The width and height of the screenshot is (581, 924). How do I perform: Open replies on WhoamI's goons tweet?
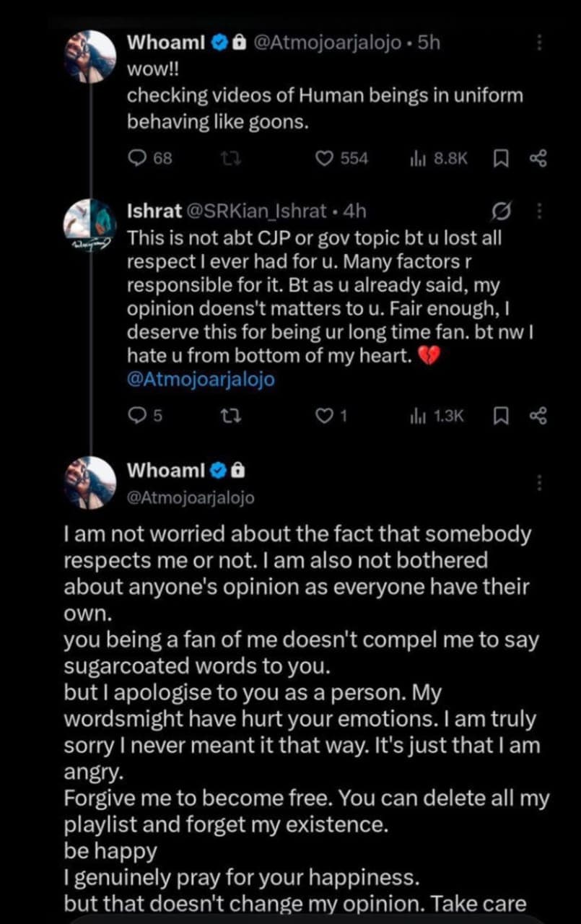[x=150, y=158]
